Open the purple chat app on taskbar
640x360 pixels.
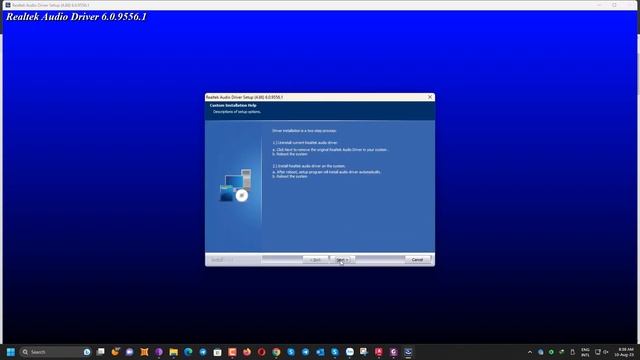point(130,352)
